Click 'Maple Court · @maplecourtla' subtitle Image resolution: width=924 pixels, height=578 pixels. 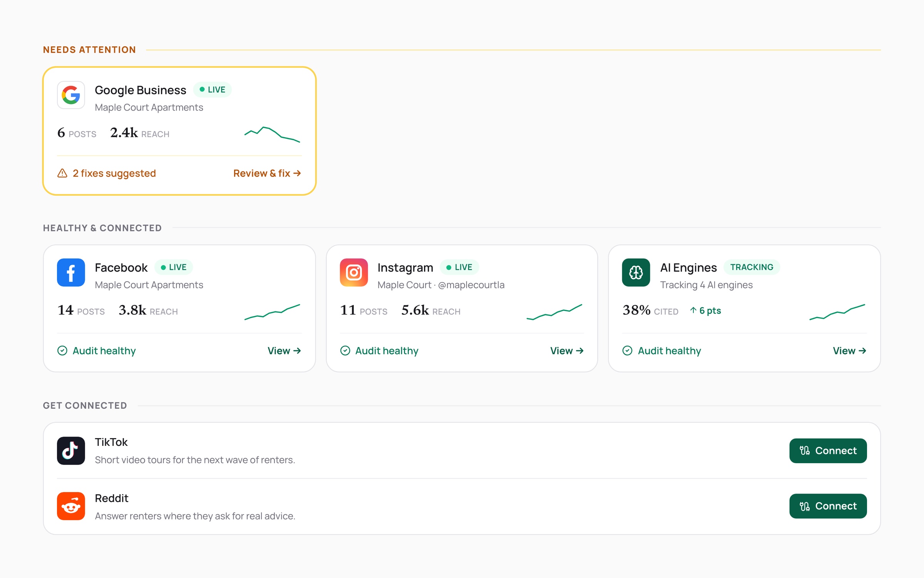pyautogui.click(x=441, y=285)
